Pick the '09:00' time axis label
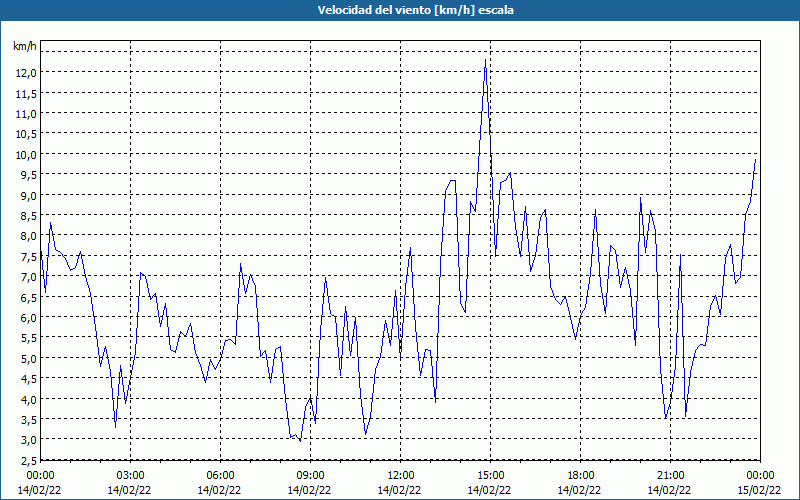This screenshot has width=800, height=500. pyautogui.click(x=310, y=476)
